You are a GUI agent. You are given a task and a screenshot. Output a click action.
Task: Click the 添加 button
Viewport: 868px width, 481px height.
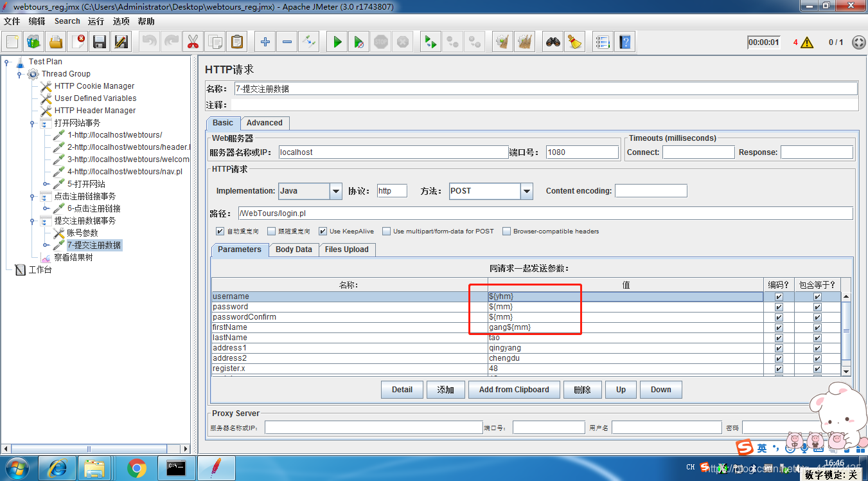[x=445, y=390]
